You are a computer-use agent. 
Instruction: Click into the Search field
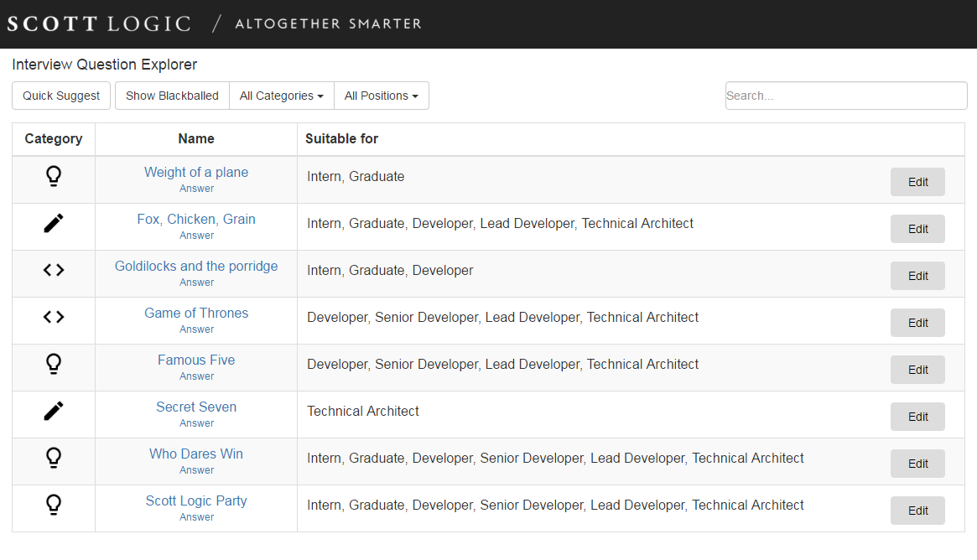tap(845, 96)
